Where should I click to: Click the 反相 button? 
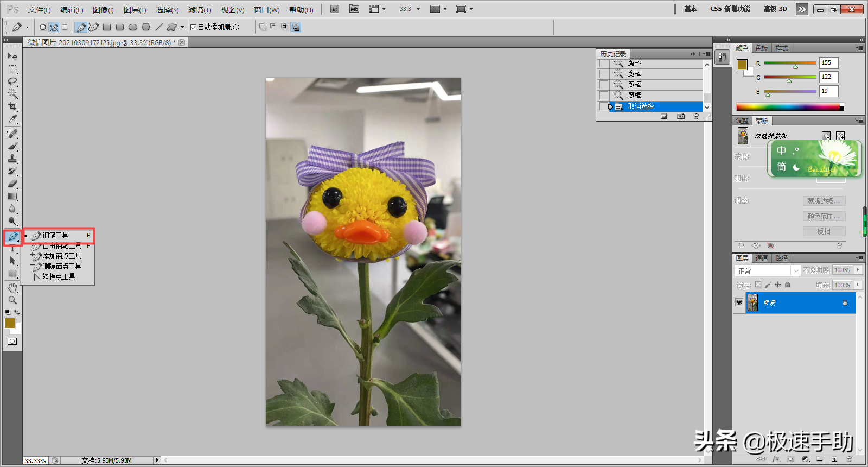coord(824,231)
